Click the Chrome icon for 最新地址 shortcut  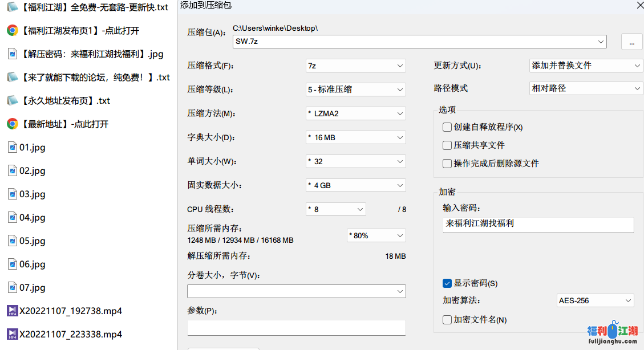[x=12, y=124]
